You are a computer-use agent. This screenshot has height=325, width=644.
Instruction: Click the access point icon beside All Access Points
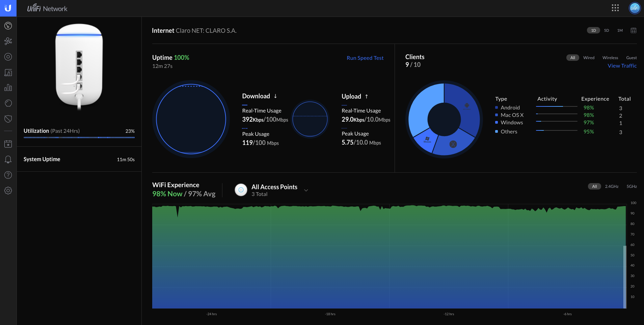pyautogui.click(x=241, y=190)
